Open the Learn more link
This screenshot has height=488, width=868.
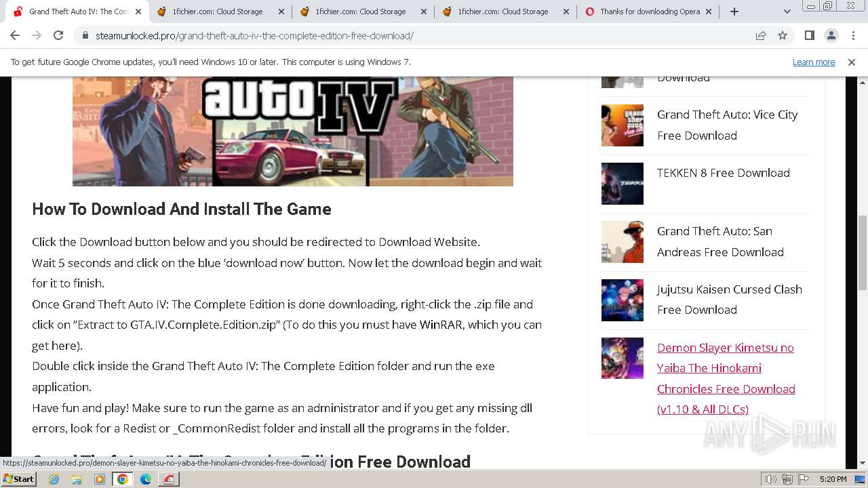(x=814, y=62)
